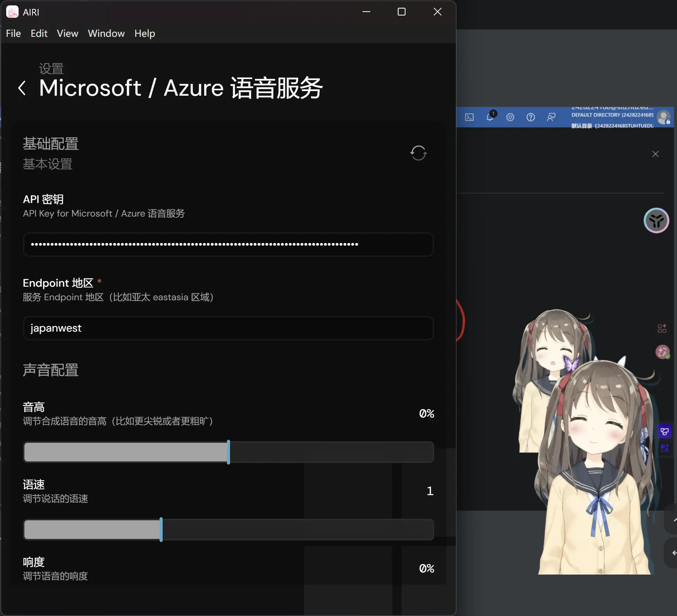The image size is (677, 616).
Task: Click the Endpoint 地区 field containing japanwest
Action: click(229, 328)
